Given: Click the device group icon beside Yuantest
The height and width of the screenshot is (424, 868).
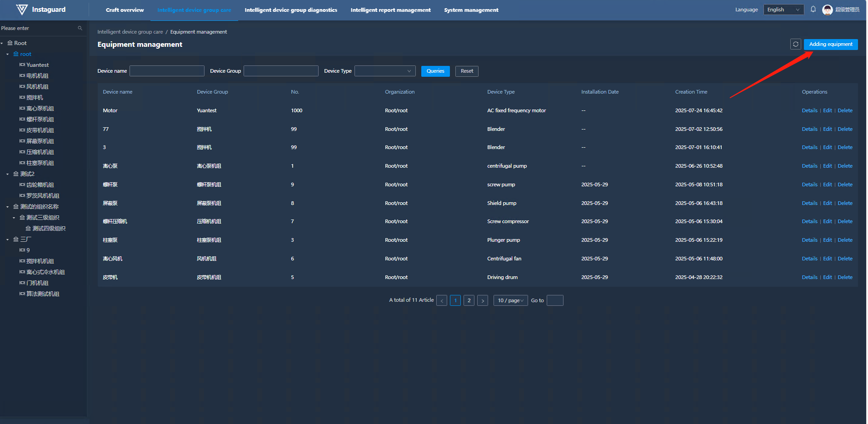Looking at the screenshot, I should click(x=22, y=65).
